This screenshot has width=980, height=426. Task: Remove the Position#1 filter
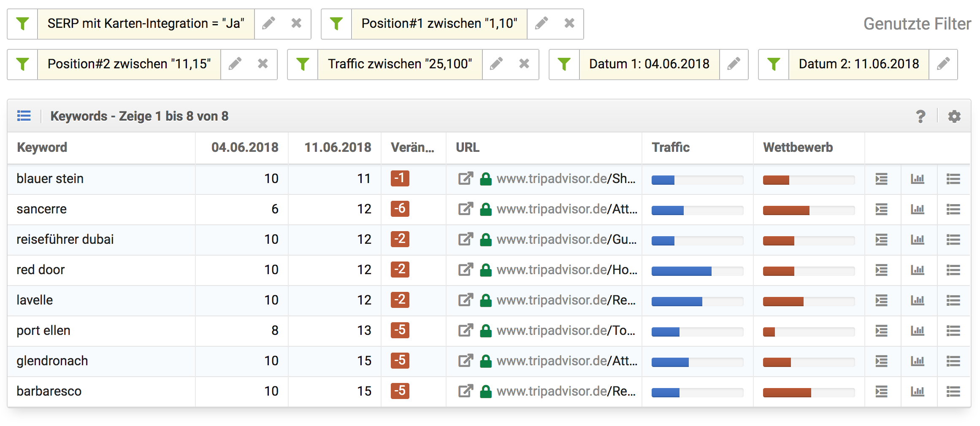click(x=569, y=24)
